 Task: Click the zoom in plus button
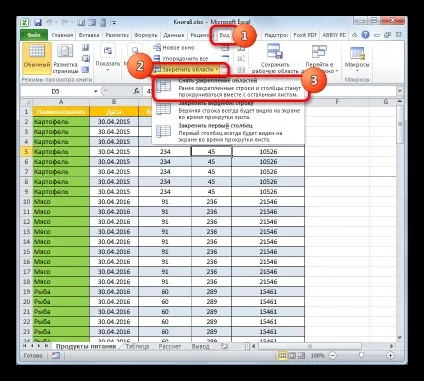click(390, 356)
